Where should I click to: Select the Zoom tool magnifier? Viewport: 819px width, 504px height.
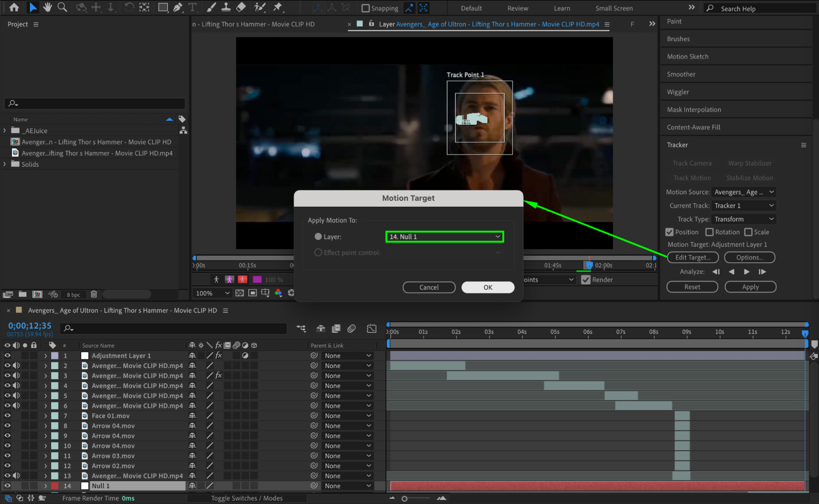pyautogui.click(x=62, y=7)
